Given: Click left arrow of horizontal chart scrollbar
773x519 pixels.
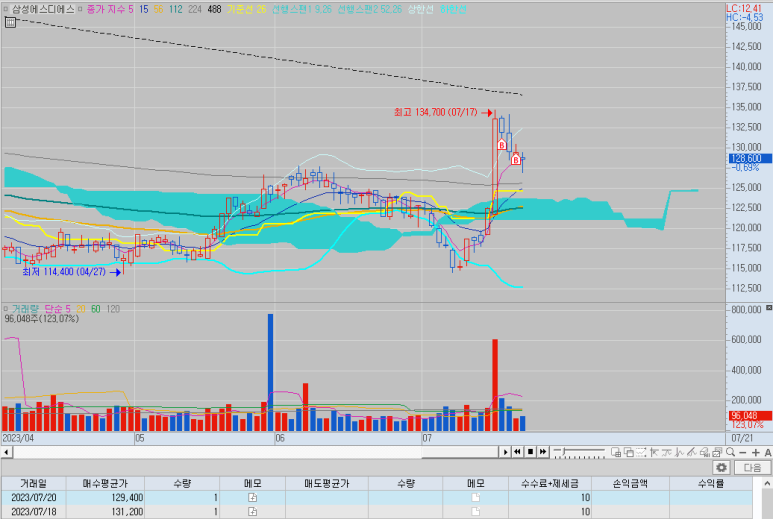Looking at the screenshot, I should 6,452.
